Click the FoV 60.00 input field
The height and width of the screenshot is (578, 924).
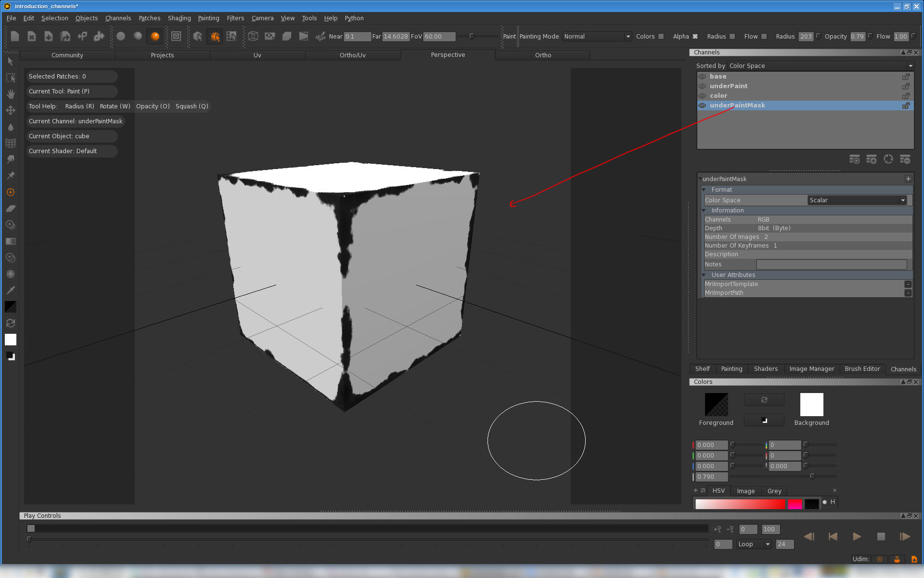click(x=439, y=37)
